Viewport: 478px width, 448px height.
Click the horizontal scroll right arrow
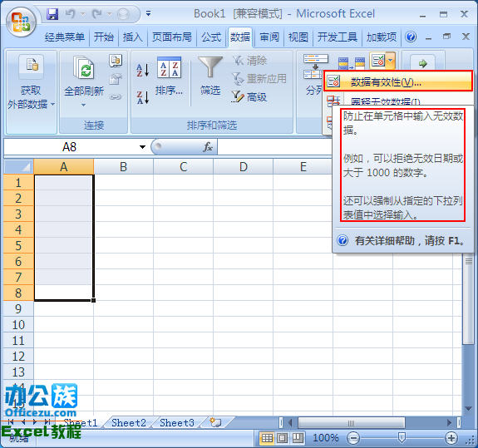[449, 423]
